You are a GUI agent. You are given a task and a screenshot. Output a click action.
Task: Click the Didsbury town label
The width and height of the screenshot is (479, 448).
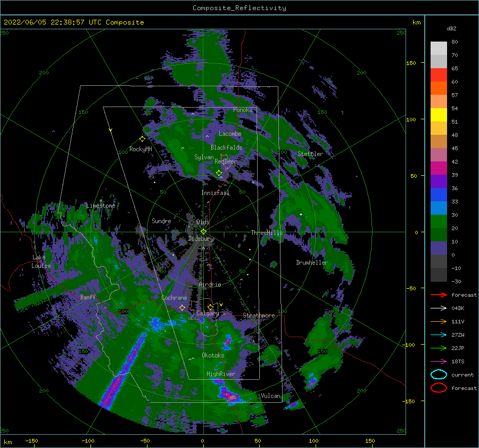point(201,239)
